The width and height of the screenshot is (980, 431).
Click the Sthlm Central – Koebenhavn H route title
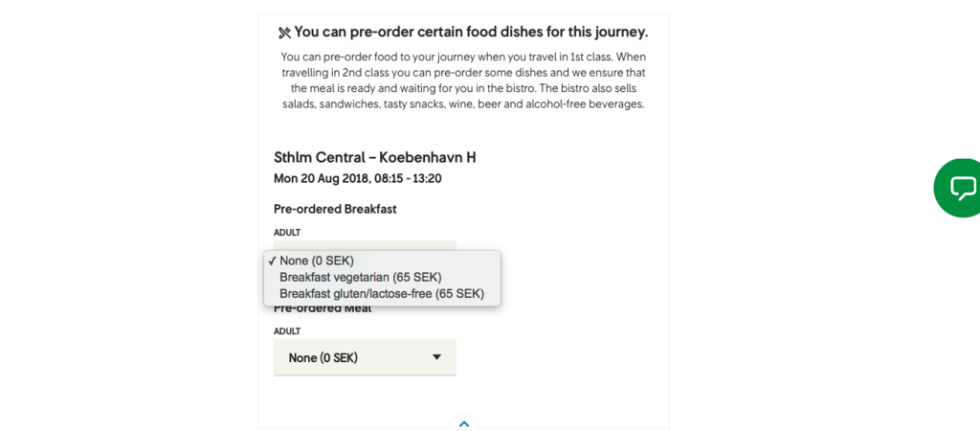[375, 157]
